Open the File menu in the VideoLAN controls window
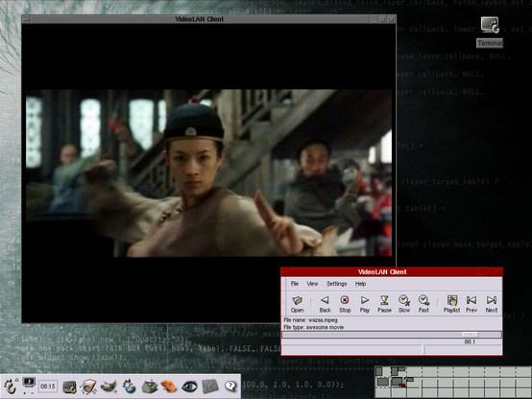Image resolution: width=532 pixels, height=399 pixels. click(x=295, y=284)
